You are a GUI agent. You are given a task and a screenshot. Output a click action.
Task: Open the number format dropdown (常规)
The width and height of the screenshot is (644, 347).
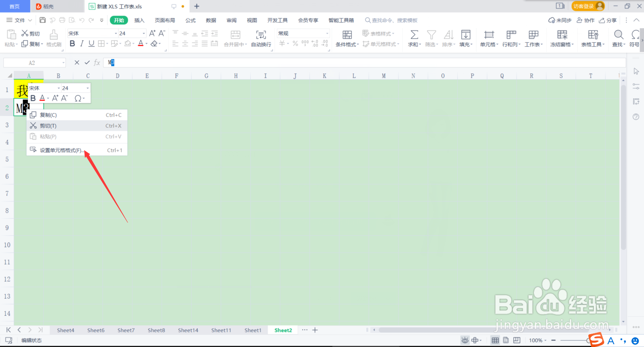tap(327, 33)
